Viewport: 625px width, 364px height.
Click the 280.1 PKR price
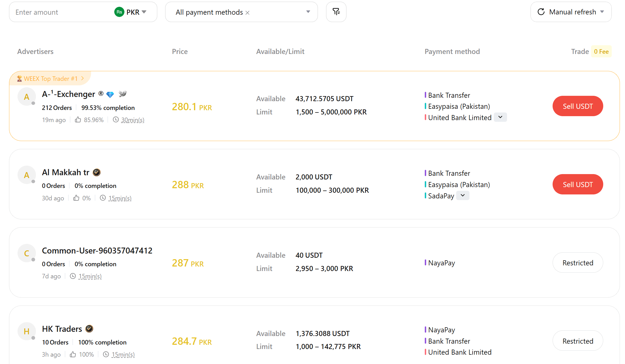click(192, 107)
